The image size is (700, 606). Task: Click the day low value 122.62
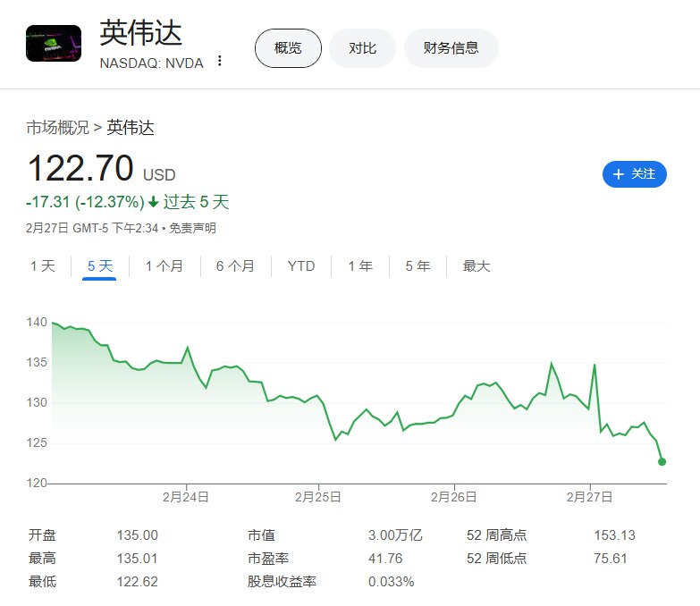138,582
